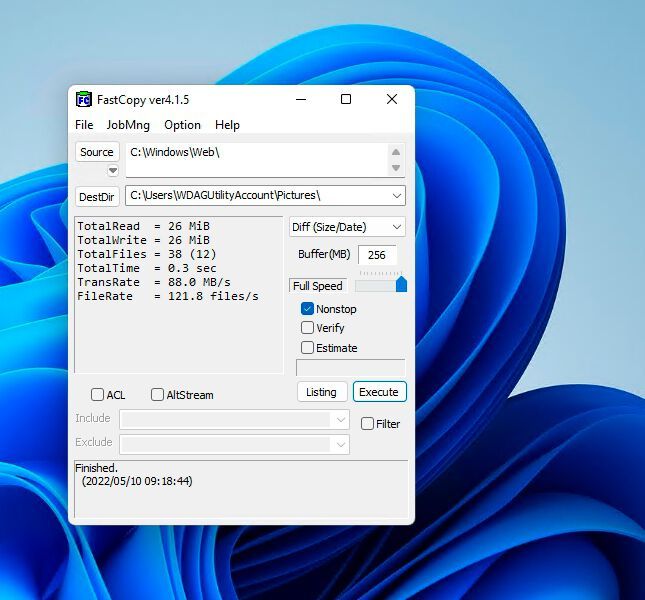Click the TransRate = 88.0 MB/s line
Image resolution: width=645 pixels, height=600 pixels.
(154, 282)
